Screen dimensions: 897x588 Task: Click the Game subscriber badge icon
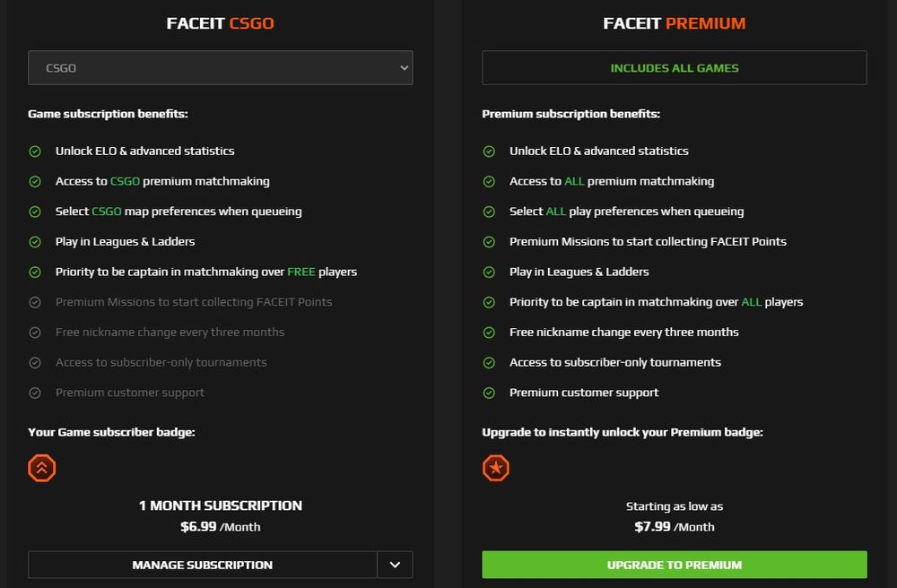pos(41,468)
